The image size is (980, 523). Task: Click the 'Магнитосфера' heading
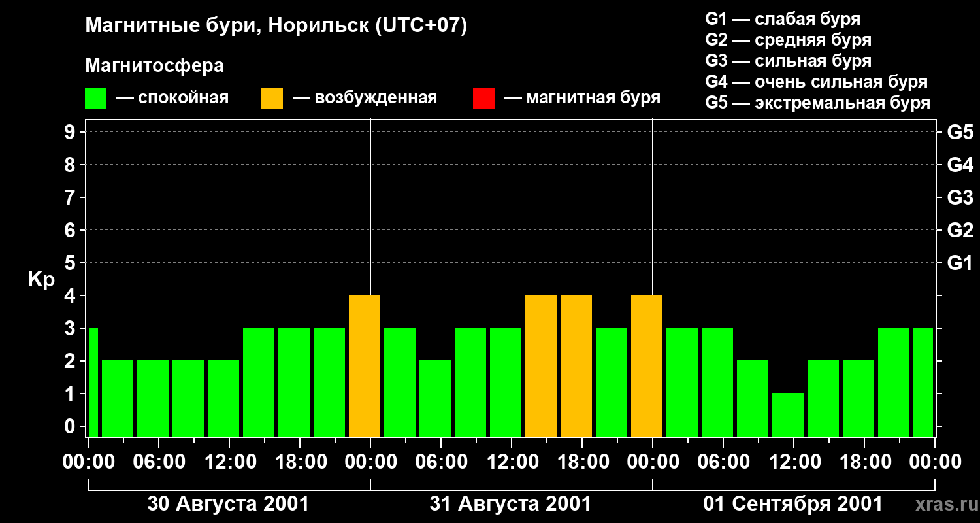[x=154, y=66]
